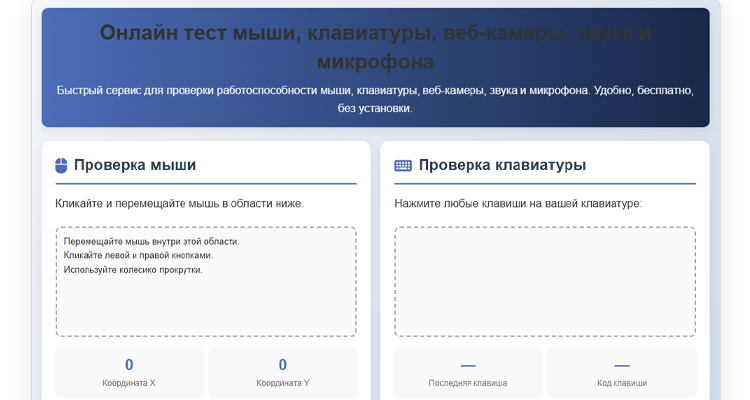Click the text Кликайте и перемещайте мышь
The width and height of the screenshot is (750, 400).
coord(179,203)
